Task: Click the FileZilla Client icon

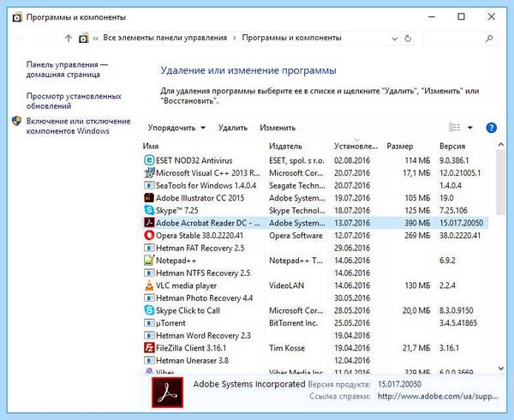Action: click(x=149, y=348)
